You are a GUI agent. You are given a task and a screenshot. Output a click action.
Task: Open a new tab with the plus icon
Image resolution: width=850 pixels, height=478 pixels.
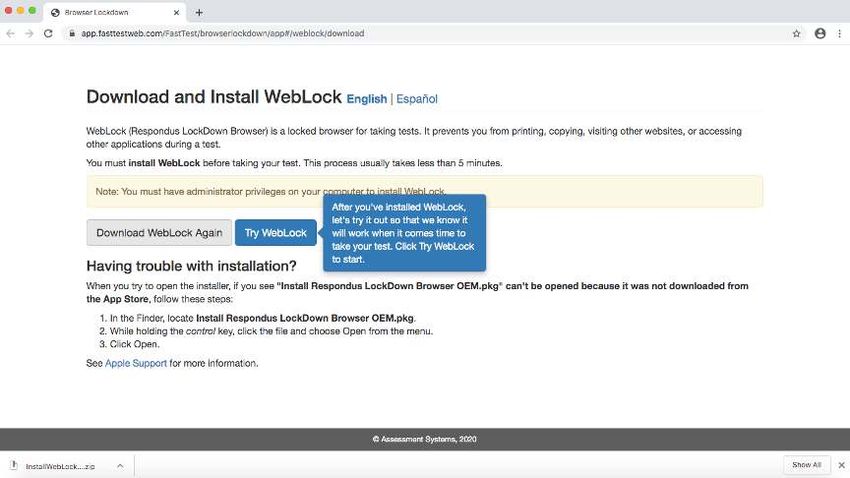(199, 12)
